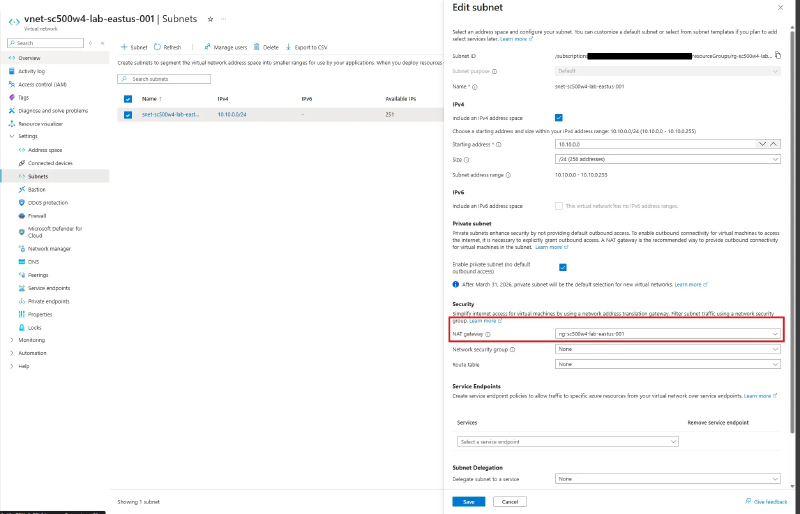The image size is (800, 514).
Task: Click the Subnet purpose info icon
Action: coord(494,71)
